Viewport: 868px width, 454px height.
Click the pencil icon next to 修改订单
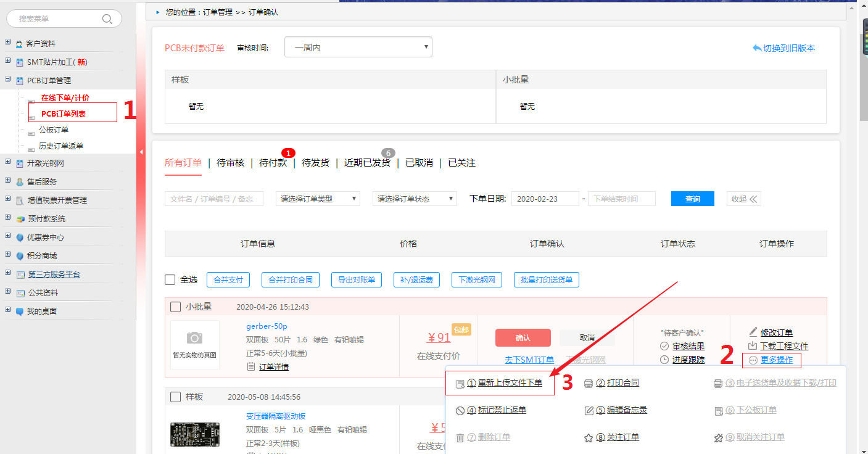753,332
